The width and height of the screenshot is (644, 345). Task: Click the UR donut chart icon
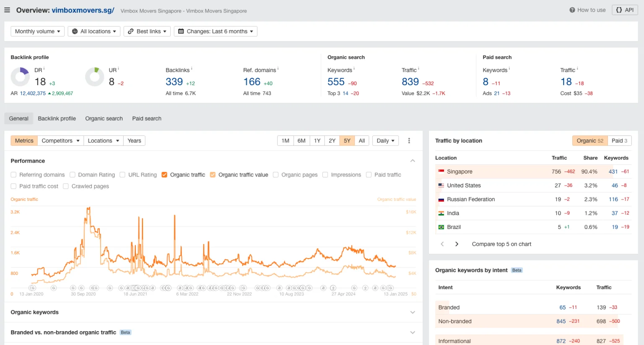[94, 77]
